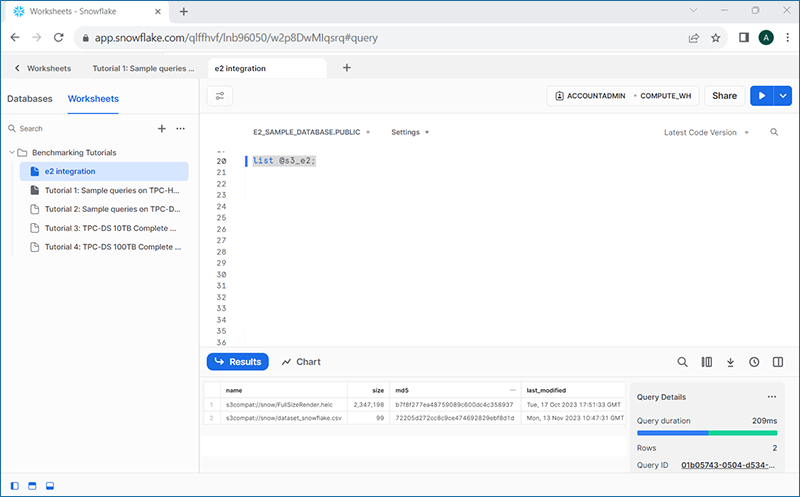Screen dimensions: 800x497
Task: Open the Chrome three-dot menu
Action: pos(788,37)
